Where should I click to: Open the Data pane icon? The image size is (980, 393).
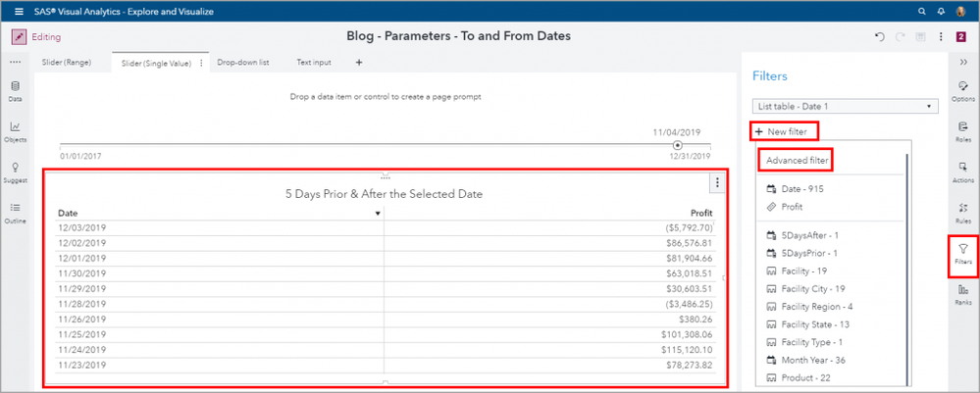coord(15,89)
